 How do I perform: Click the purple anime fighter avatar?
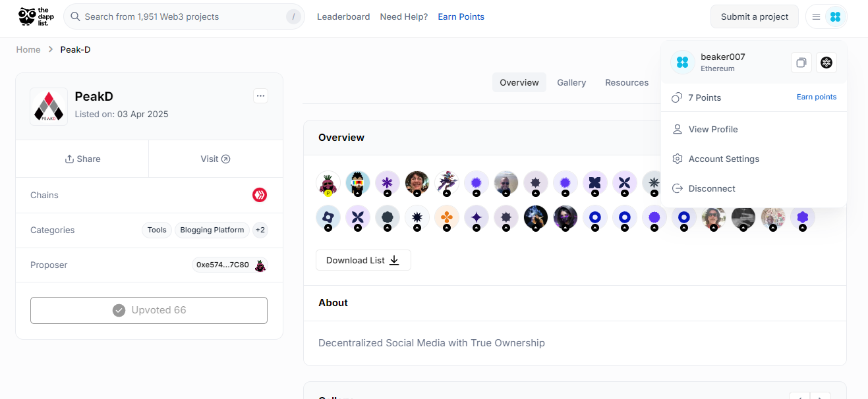click(447, 183)
